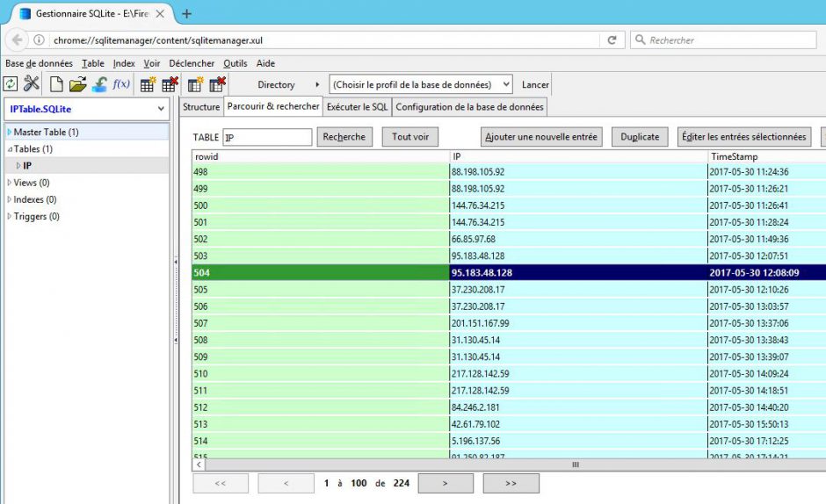The width and height of the screenshot is (826, 504).
Task: Click the TABLE name input field
Action: [x=267, y=137]
